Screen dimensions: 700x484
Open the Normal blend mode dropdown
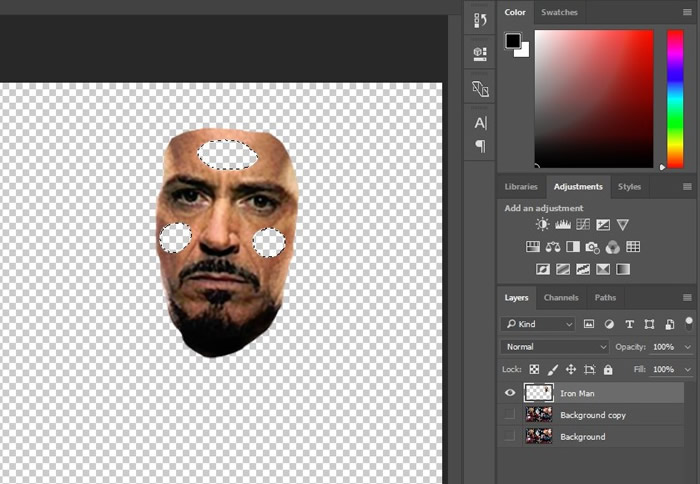555,346
